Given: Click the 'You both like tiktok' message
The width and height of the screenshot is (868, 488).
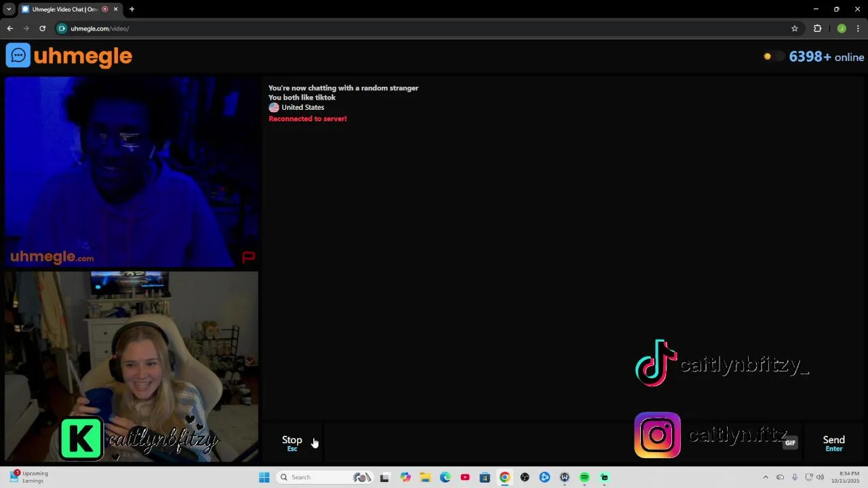Looking at the screenshot, I should [x=302, y=98].
